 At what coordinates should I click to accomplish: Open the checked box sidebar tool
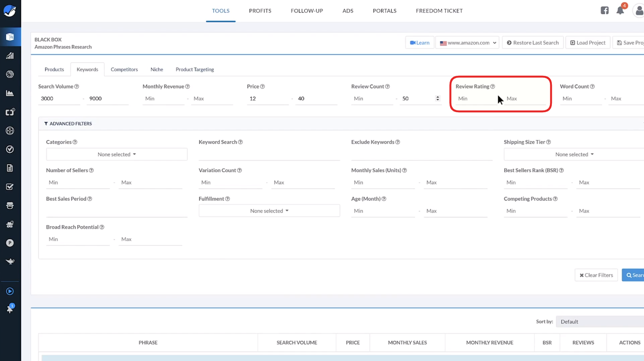click(x=10, y=186)
